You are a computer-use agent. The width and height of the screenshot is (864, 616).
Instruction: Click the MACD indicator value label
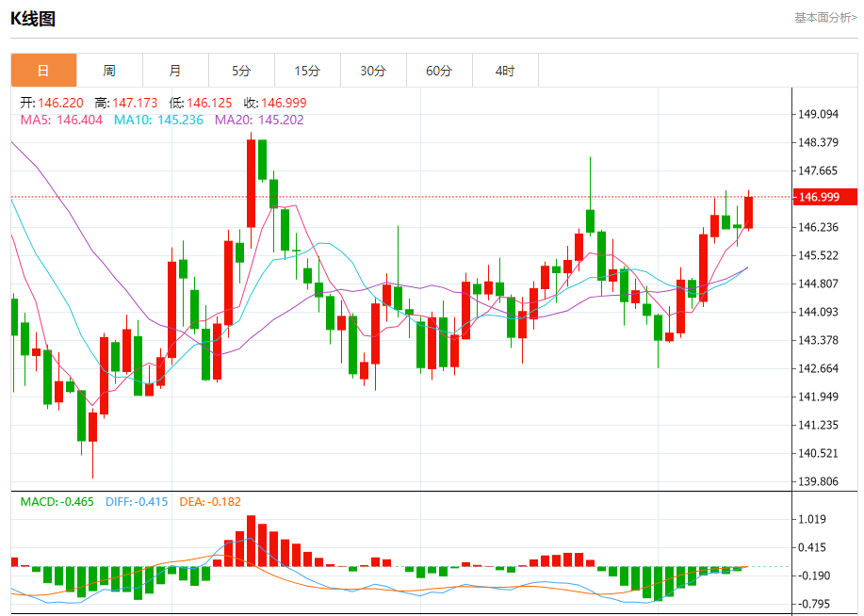pyautogui.click(x=57, y=502)
